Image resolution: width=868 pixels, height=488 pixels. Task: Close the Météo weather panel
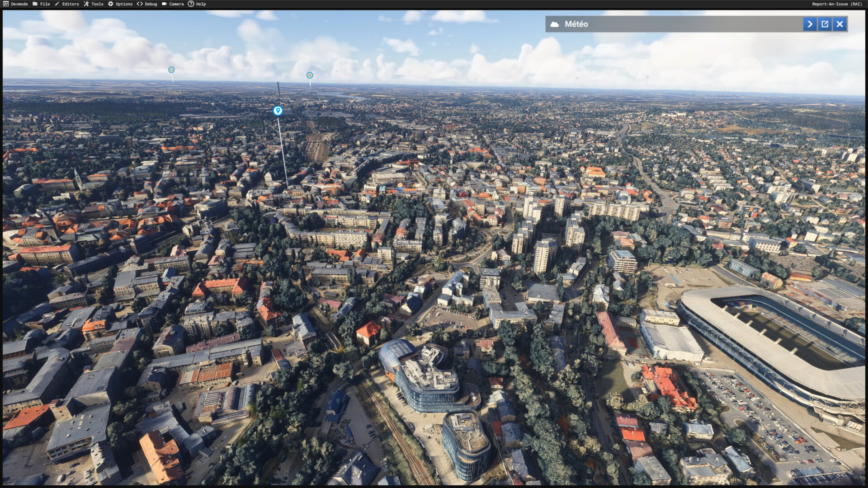point(840,24)
